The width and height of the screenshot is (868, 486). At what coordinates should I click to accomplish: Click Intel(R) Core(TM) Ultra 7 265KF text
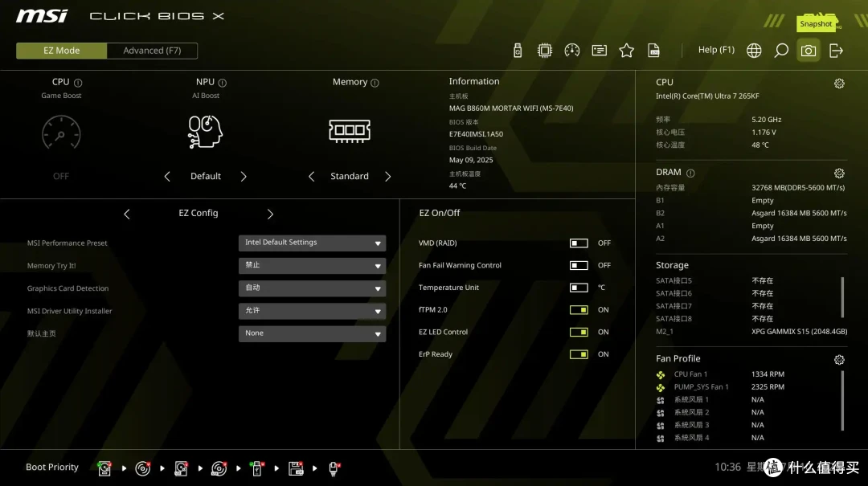tap(707, 96)
